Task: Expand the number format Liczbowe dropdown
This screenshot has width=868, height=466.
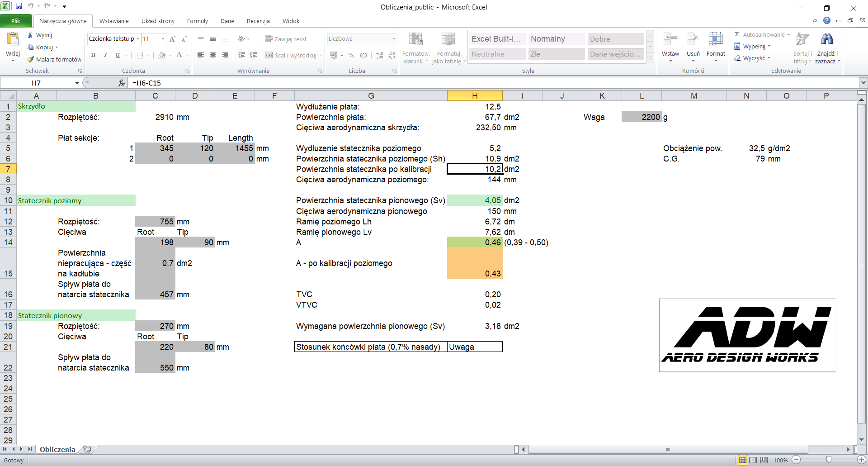Action: [x=394, y=39]
